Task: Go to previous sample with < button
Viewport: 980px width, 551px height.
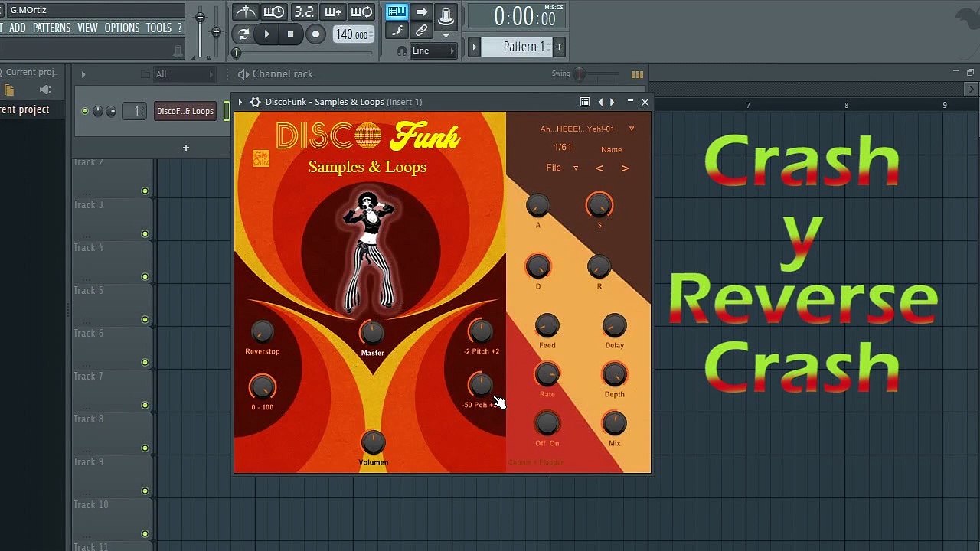Action: click(599, 168)
